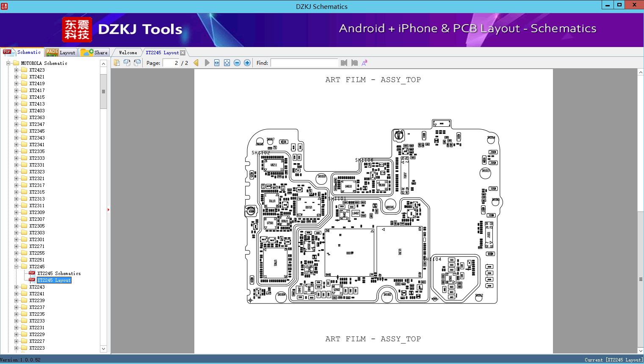Select the XT2237 folder row
Screen dimensions: 644x364
pos(37,307)
